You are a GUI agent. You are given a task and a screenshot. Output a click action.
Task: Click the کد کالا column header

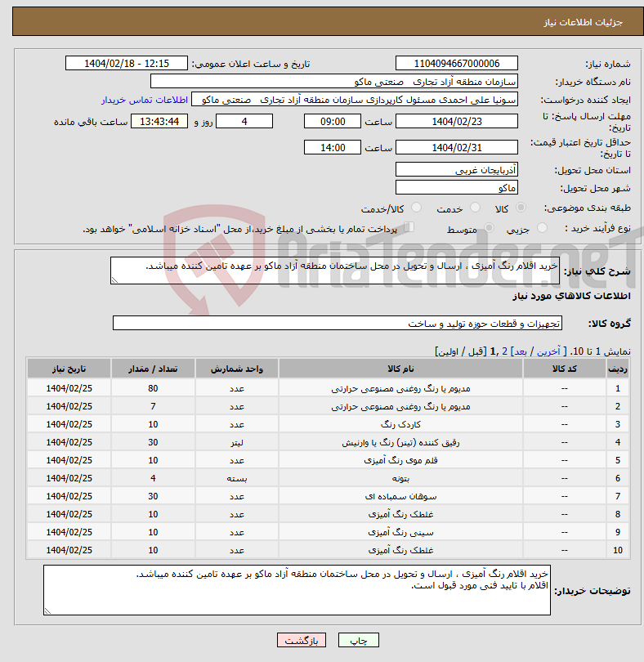click(565, 369)
